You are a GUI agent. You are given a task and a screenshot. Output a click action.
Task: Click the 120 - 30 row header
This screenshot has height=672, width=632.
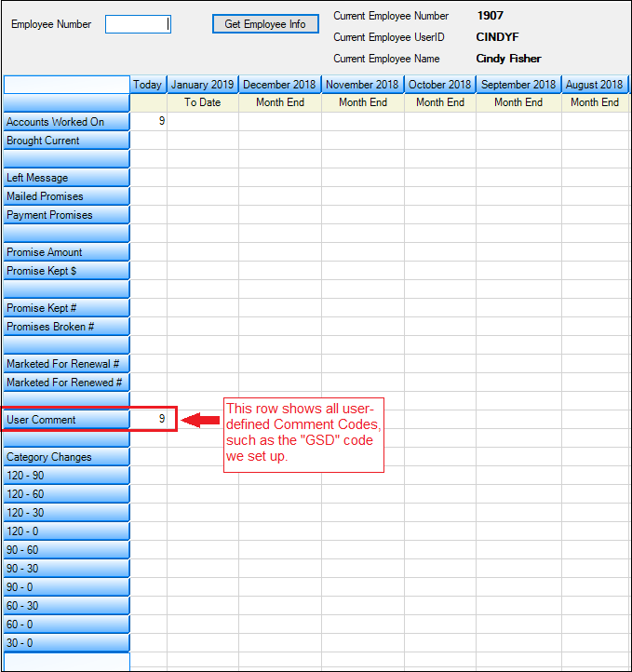click(66, 513)
